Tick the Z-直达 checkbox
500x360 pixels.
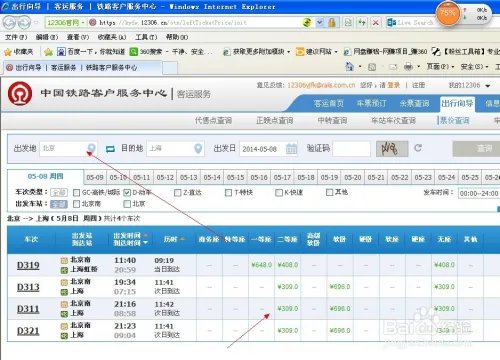[178, 193]
